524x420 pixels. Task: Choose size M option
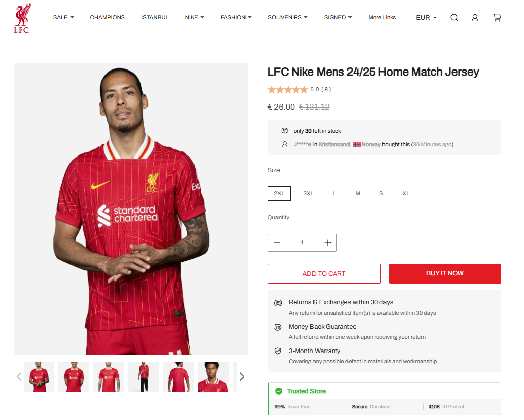point(358,193)
